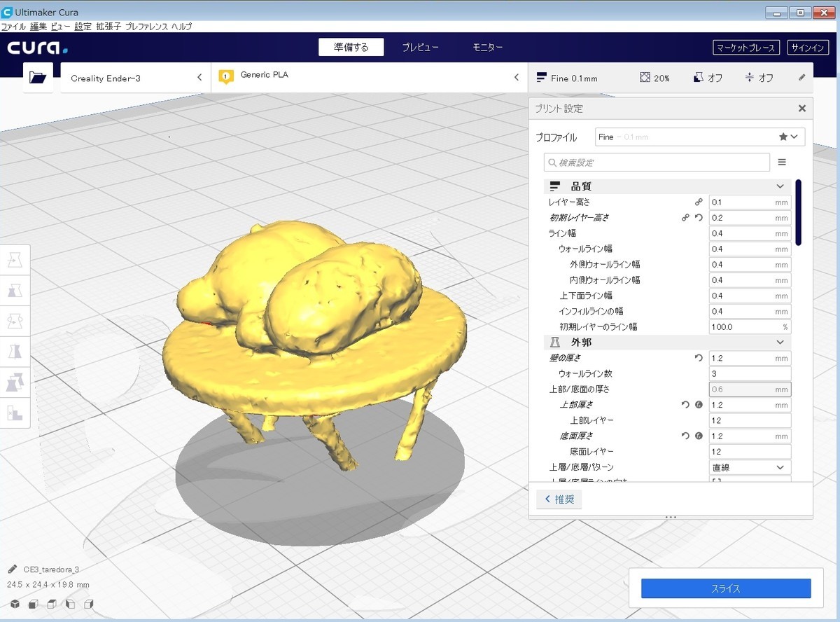Open the マーケットプレース button
The height and width of the screenshot is (622, 840).
pos(746,48)
